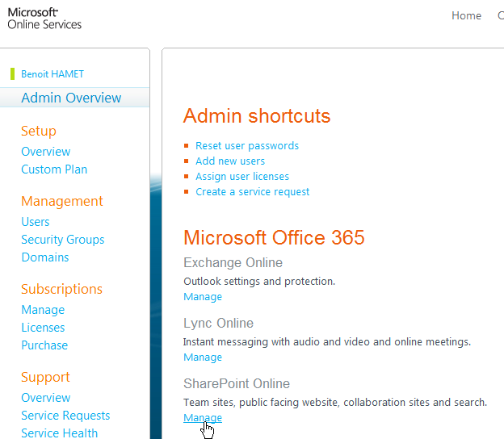Check the Service Health page
The height and width of the screenshot is (439, 504).
click(x=59, y=433)
